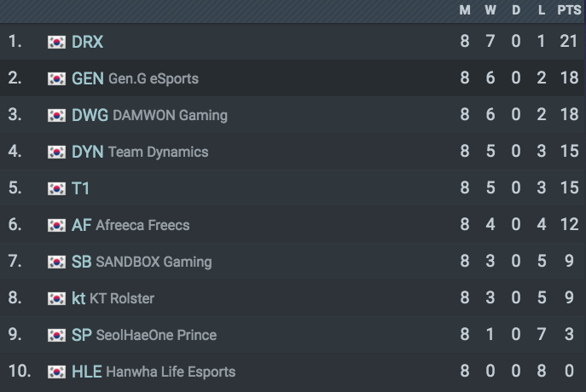The height and width of the screenshot is (392, 586).
Task: Open the DRX team link
Action: coord(88,42)
